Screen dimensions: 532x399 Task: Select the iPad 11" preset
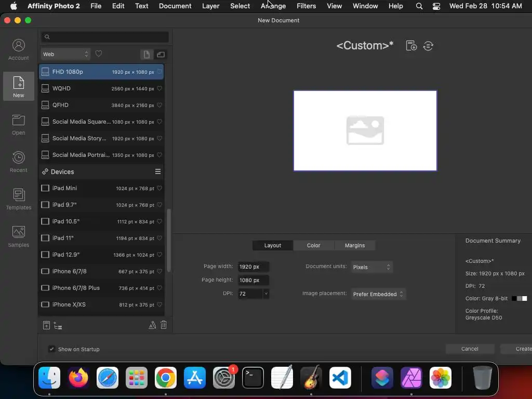click(101, 238)
